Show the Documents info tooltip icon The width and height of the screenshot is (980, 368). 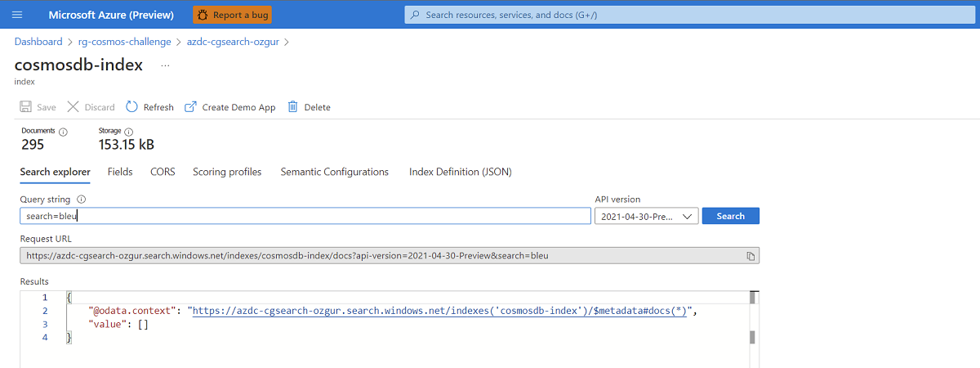[x=63, y=132]
